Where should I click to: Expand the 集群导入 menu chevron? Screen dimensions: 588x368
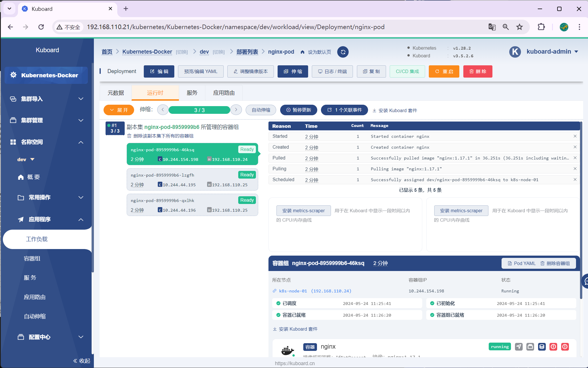[81, 99]
